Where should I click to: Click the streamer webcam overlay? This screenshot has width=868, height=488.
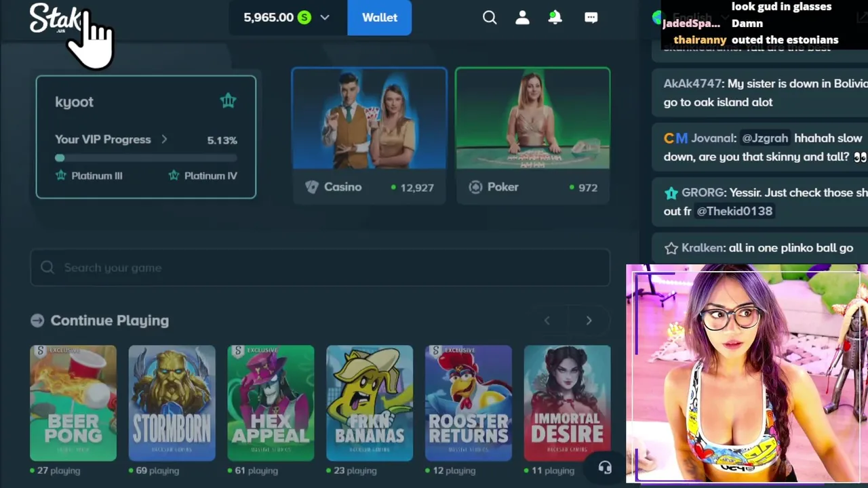coord(747,373)
